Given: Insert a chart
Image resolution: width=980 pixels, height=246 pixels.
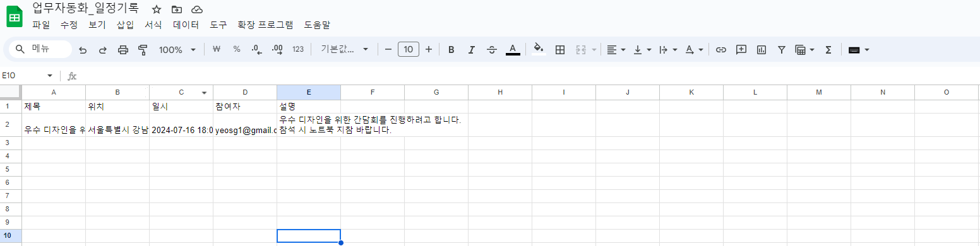Looking at the screenshot, I should click(761, 49).
